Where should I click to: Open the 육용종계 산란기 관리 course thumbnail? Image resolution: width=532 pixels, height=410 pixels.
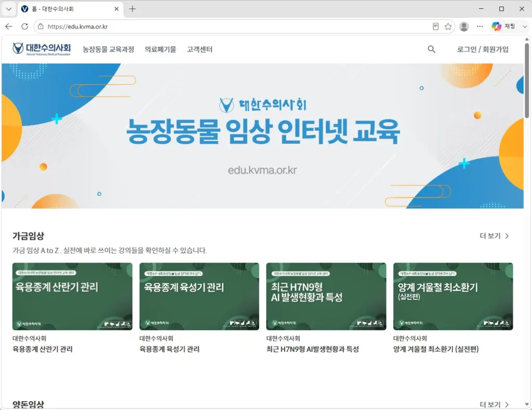[72, 296]
